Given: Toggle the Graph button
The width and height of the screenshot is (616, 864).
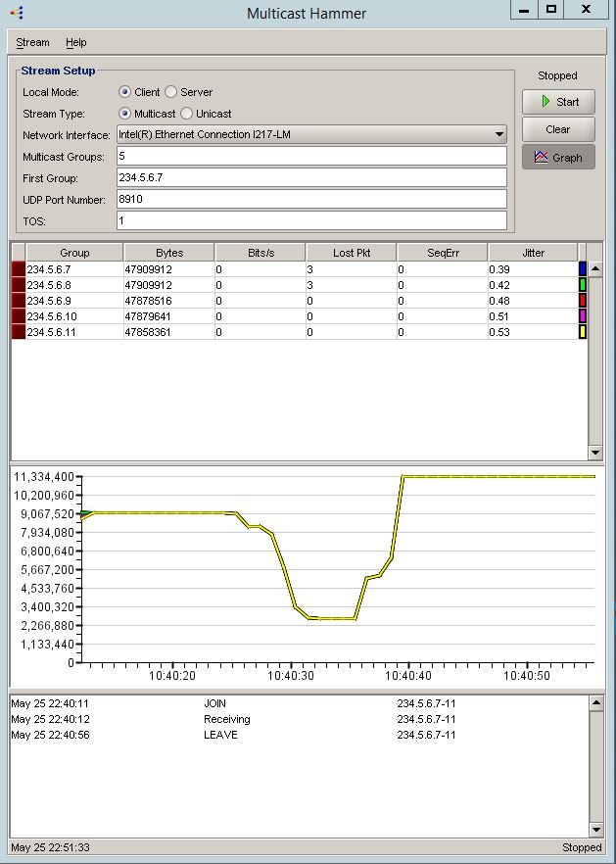Looking at the screenshot, I should (x=558, y=158).
